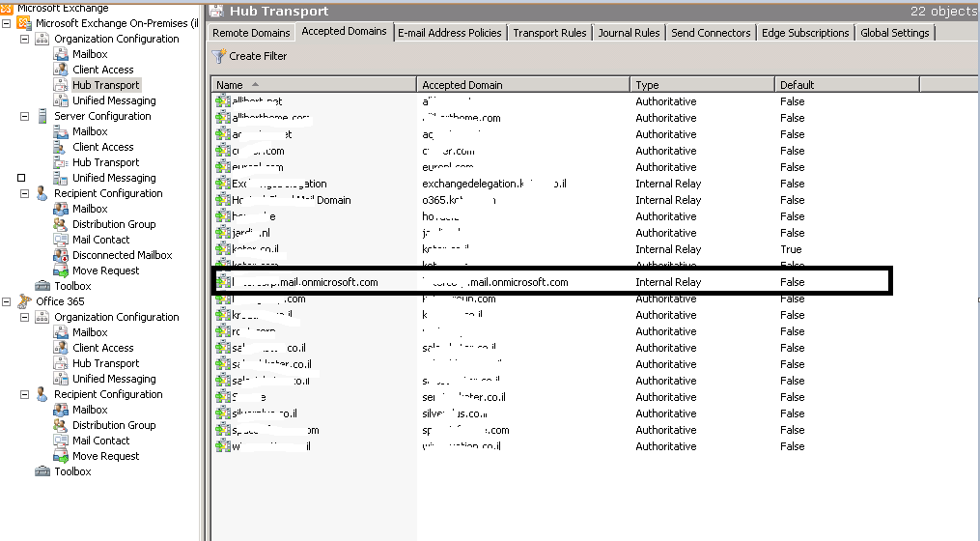Image resolution: width=980 pixels, height=541 pixels.
Task: Click Client Access icon under Server Configuration
Action: 61,147
